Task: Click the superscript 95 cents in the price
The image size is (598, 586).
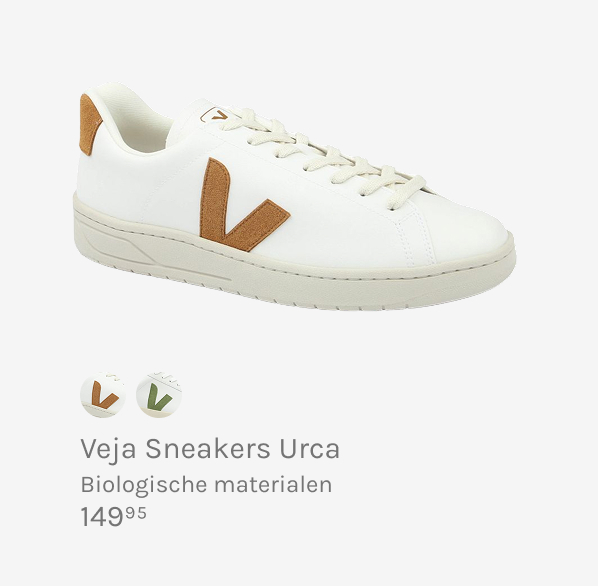Action: 136,514
